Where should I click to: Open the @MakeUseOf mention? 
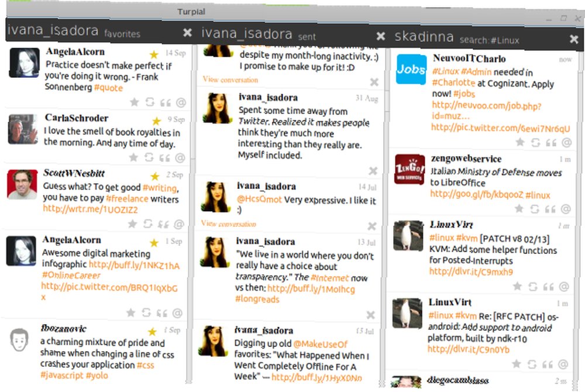[320, 344]
